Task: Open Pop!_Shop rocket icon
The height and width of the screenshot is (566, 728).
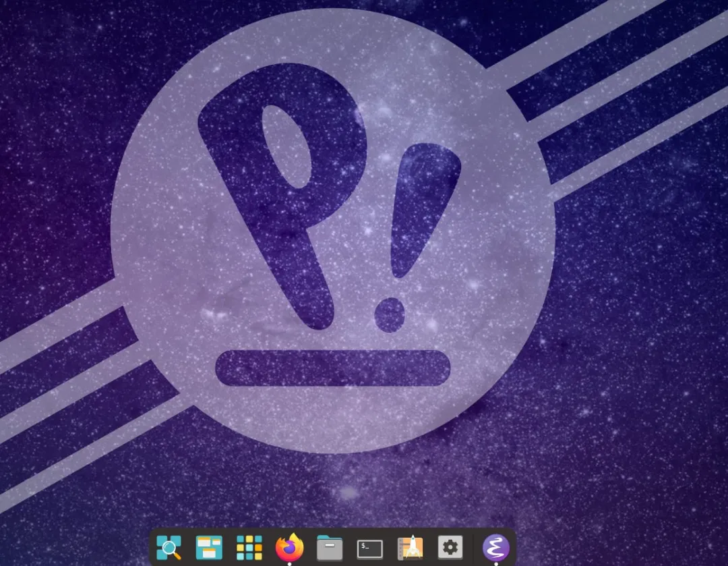Action: point(410,547)
